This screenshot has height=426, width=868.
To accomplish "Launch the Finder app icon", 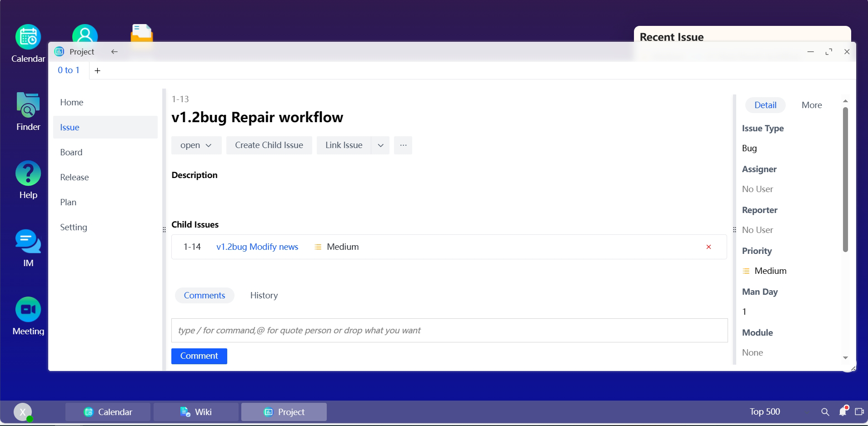I will tap(28, 106).
